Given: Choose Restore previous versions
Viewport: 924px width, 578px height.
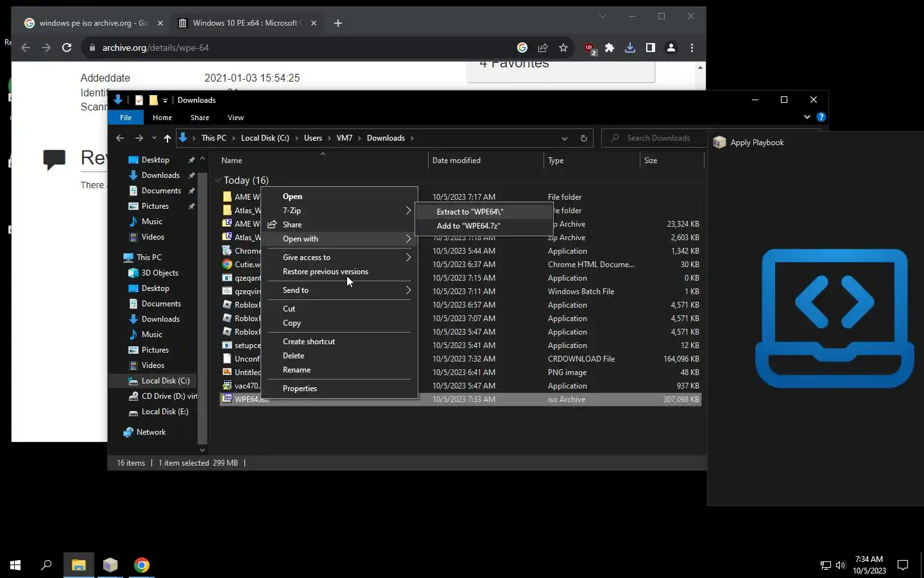Looking at the screenshot, I should [339, 272].
